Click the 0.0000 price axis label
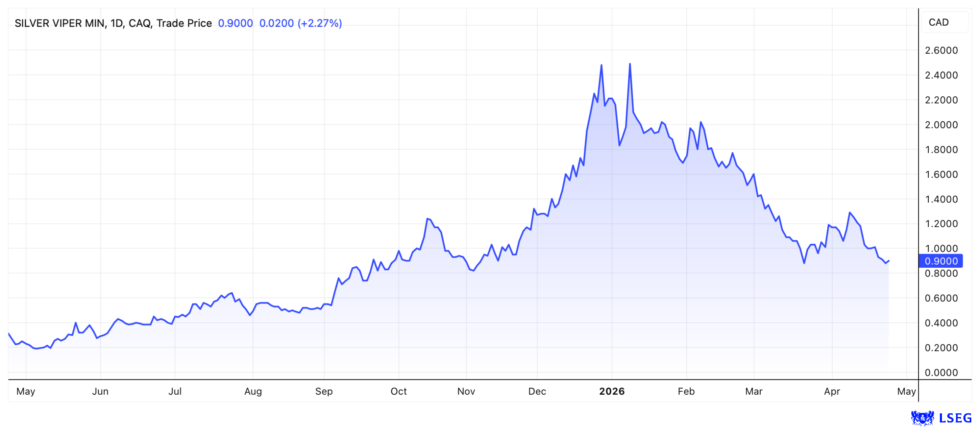The width and height of the screenshot is (980, 427). [x=941, y=373]
